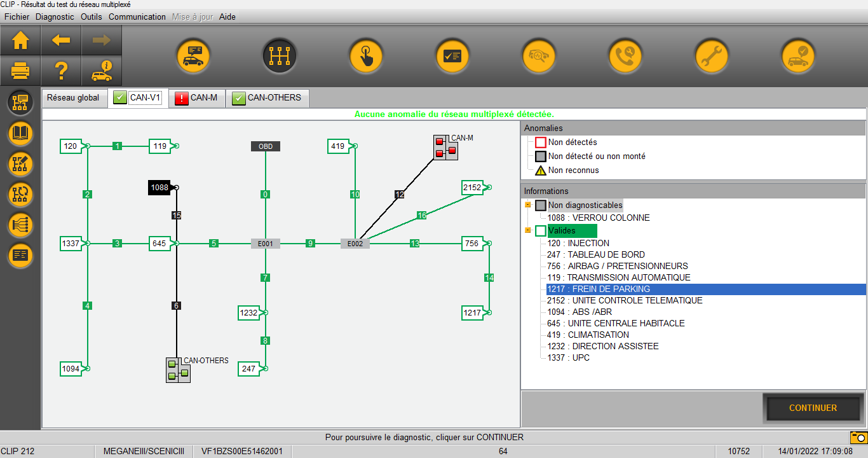Open the repair wrench round toolbar icon
868x458 pixels.
[712, 56]
